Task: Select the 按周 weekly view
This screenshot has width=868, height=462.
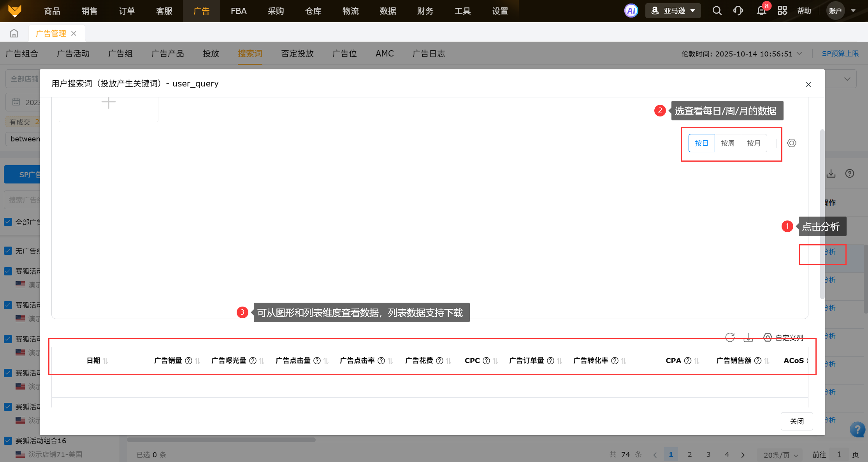Action: click(x=727, y=143)
